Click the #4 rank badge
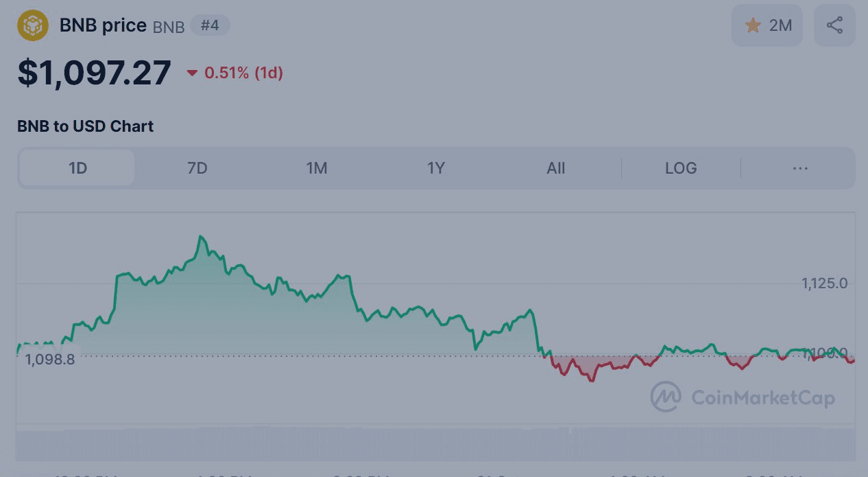The height and width of the screenshot is (477, 868). 210,26
